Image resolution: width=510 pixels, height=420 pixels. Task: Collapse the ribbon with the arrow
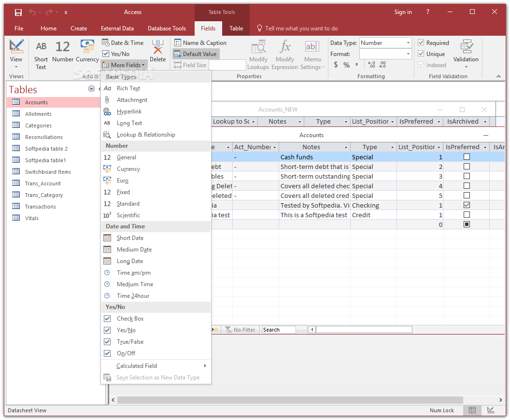498,76
